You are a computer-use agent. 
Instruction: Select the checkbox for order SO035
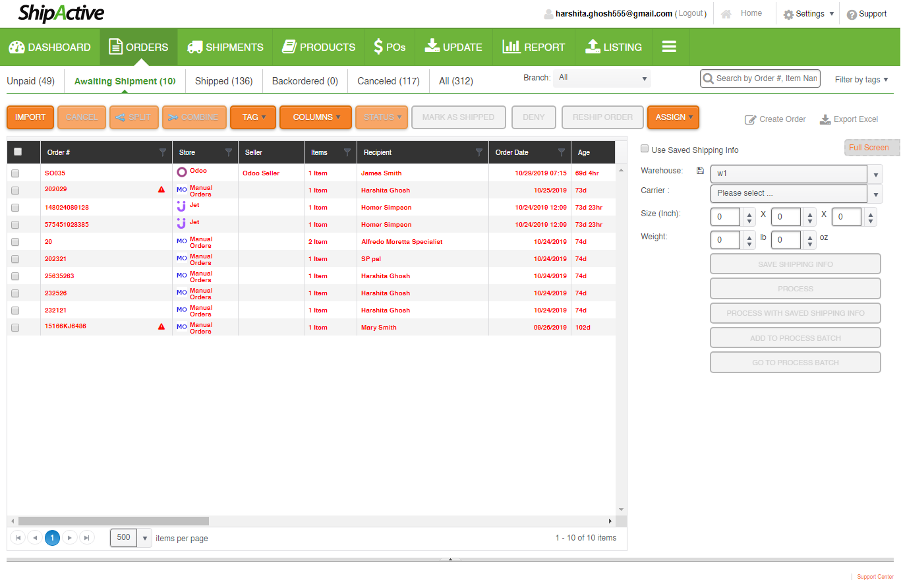(x=15, y=173)
